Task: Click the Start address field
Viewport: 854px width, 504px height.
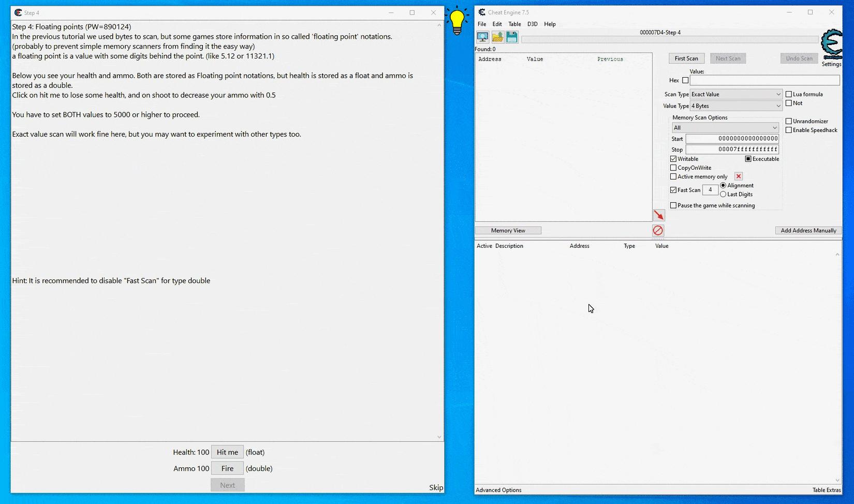Action: [732, 139]
